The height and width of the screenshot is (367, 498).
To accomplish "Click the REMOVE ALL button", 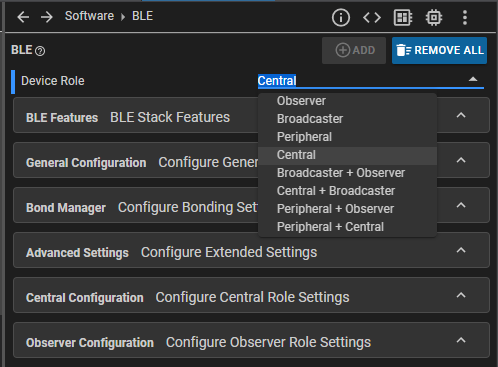I will pyautogui.click(x=439, y=50).
